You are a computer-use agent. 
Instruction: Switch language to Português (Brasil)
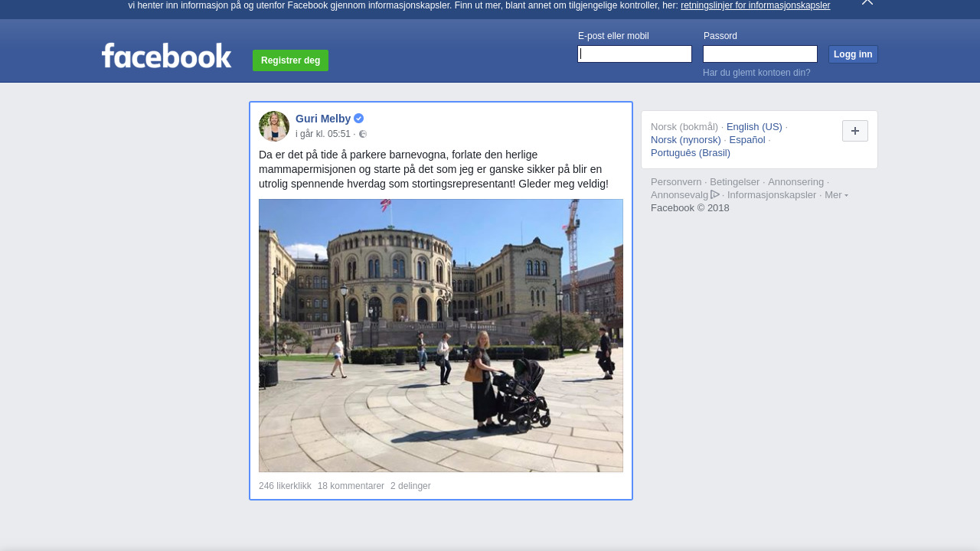click(x=691, y=152)
